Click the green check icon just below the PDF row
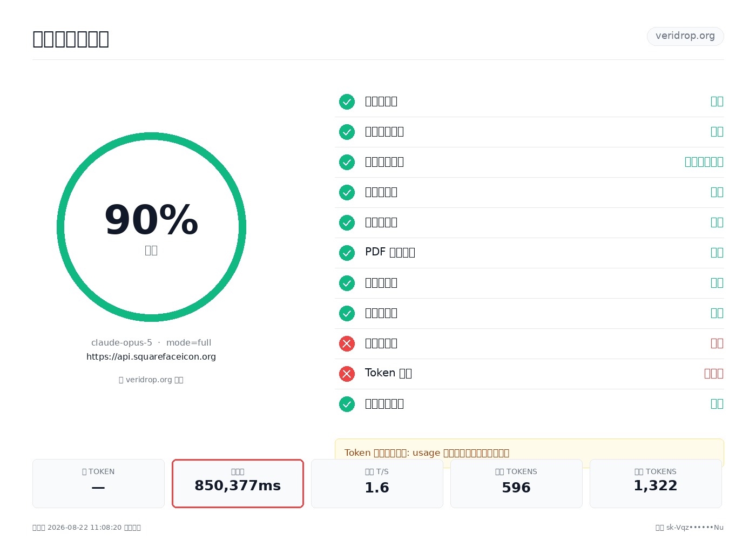Screen dimensions: 756x540 click(347, 283)
